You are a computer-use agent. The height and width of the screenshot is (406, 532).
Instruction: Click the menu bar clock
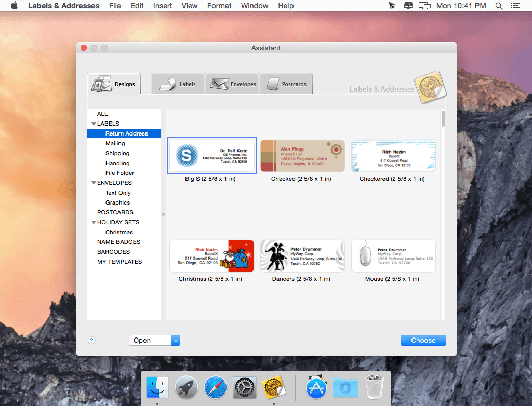(461, 6)
